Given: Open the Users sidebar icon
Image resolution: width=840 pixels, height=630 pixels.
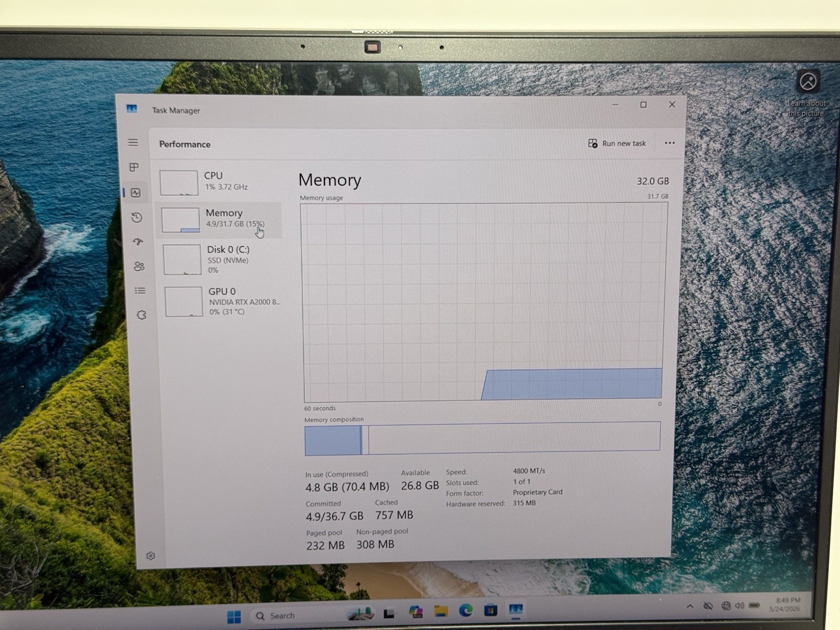Looking at the screenshot, I should (x=139, y=266).
